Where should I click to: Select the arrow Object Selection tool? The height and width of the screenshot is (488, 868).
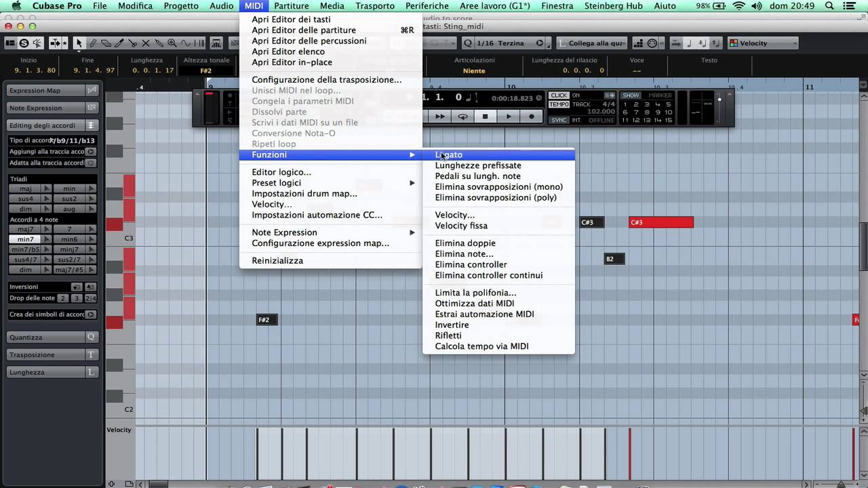[79, 43]
